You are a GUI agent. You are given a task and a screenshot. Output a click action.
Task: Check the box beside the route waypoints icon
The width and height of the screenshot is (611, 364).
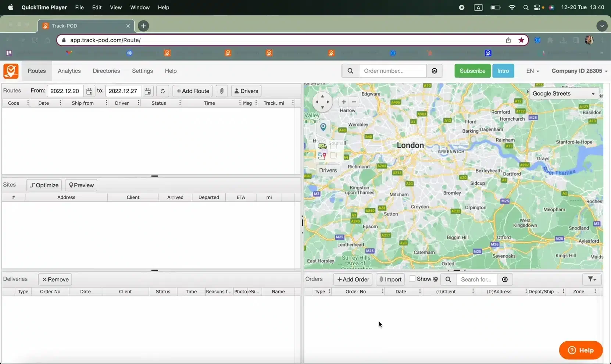click(x=334, y=155)
